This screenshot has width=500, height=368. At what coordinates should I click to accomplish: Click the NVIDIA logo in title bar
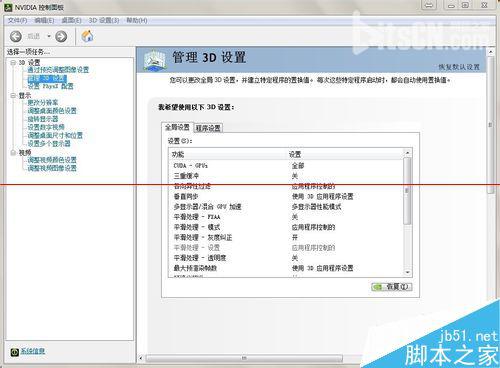coord(9,7)
